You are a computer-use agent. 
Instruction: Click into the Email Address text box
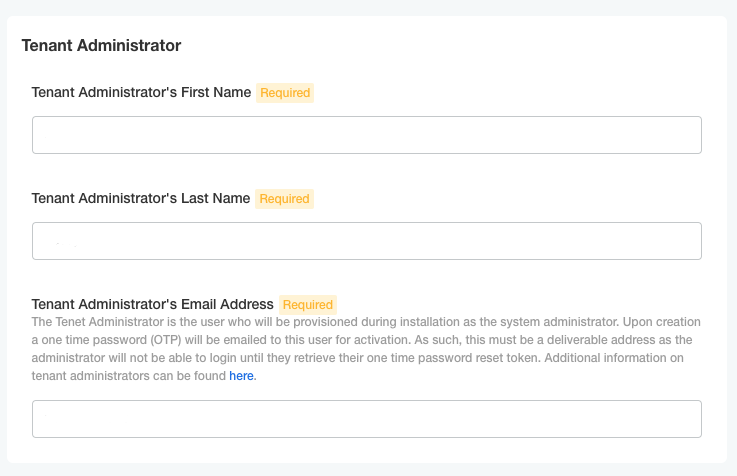[x=366, y=419]
